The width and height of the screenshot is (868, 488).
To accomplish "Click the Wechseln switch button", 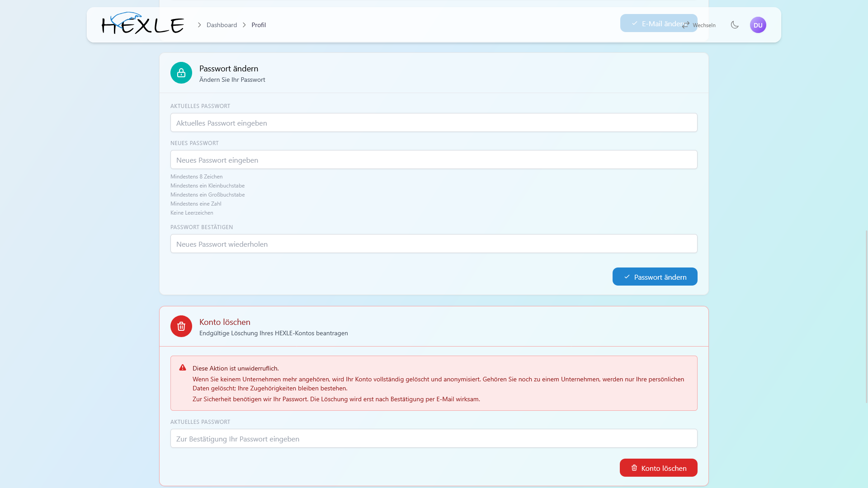I will 699,25.
